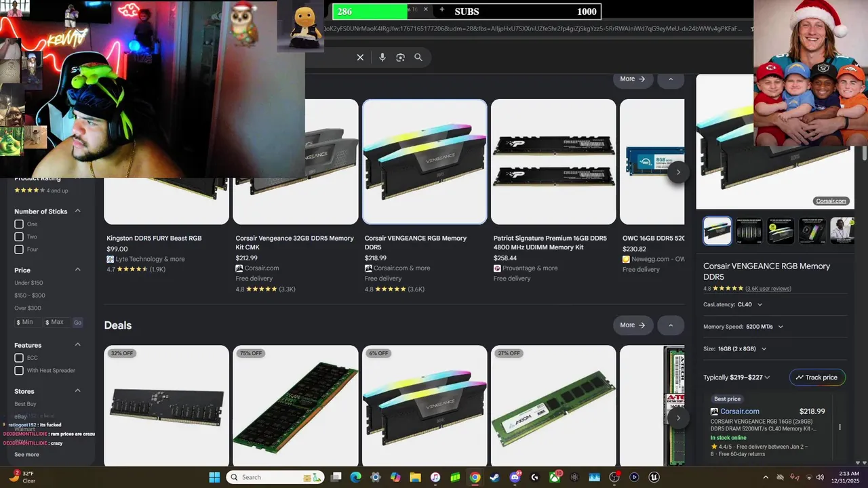Open Task View on the taskbar
This screenshot has width=868, height=488.
pos(336,477)
